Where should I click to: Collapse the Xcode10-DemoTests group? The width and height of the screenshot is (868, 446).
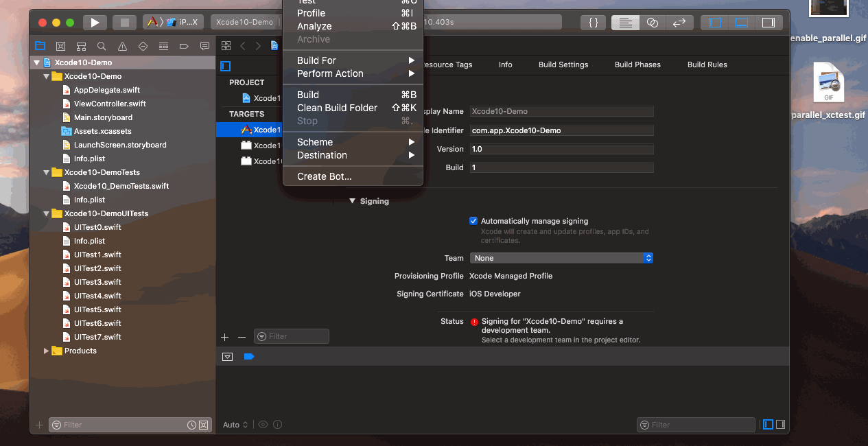coord(47,172)
